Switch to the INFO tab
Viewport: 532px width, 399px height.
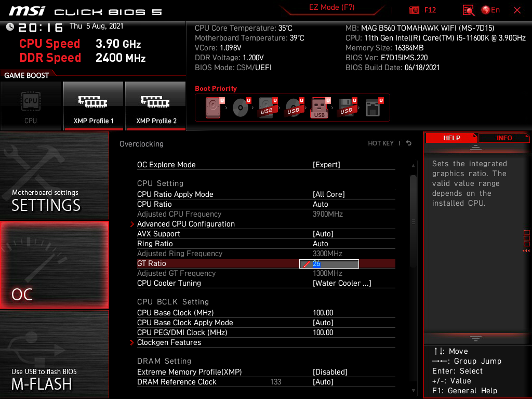pos(504,138)
